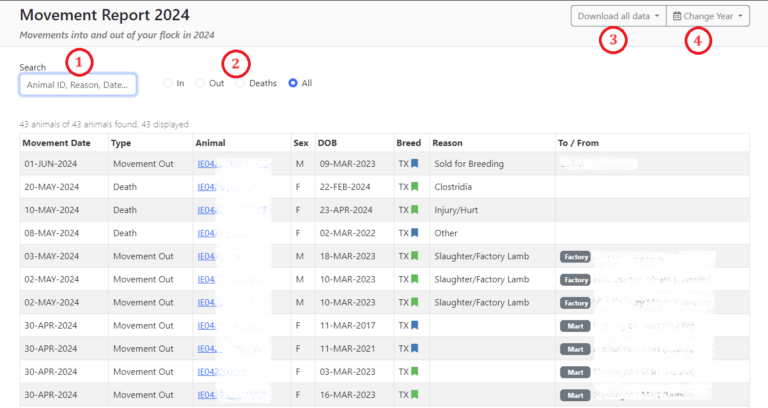The image size is (768, 408).
Task: Click the blue bookmark in the Sold for Breeding row
Action: point(414,164)
